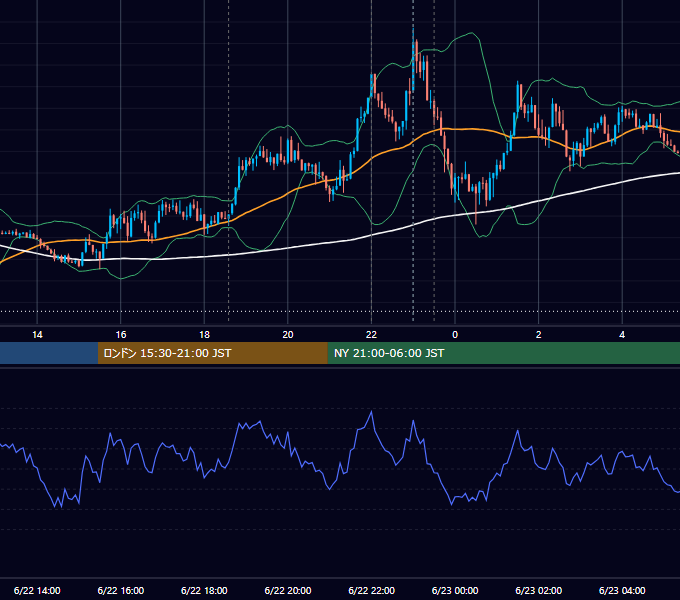Click the 6/23 04:00 label on indicator axis
This screenshot has width=680, height=600.
pyautogui.click(x=622, y=590)
